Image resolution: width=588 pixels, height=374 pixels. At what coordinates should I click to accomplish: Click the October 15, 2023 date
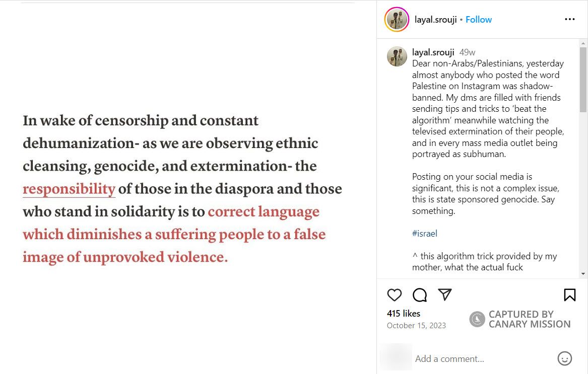click(416, 326)
